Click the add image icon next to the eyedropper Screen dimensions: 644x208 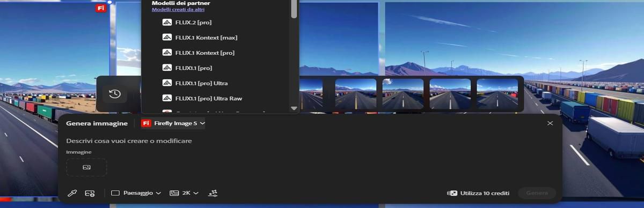coord(90,193)
